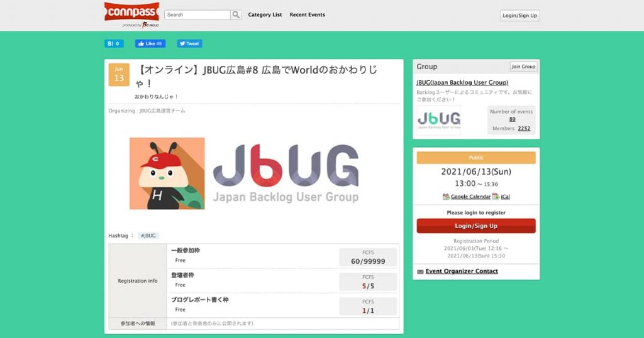
Task: Click the おかわりなんじゃ！ subtitle
Action: point(156,97)
